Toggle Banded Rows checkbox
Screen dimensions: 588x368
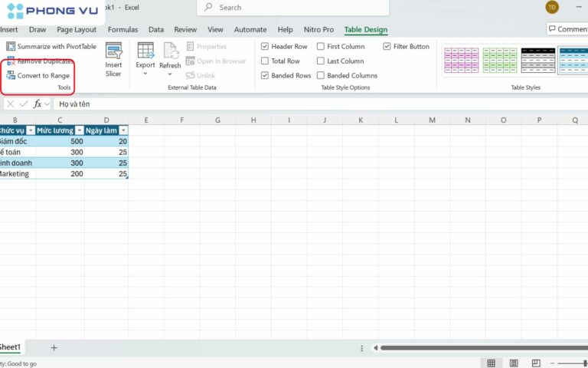pyautogui.click(x=265, y=75)
